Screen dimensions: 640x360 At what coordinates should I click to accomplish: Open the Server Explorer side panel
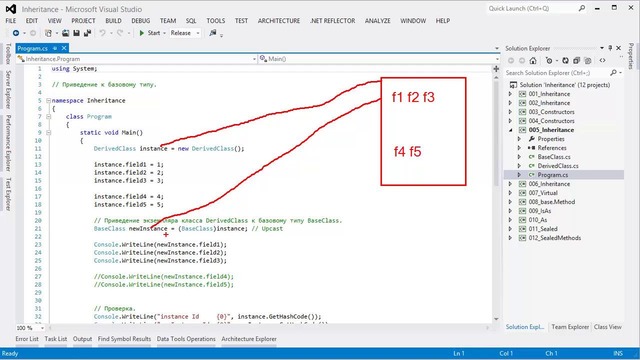8,89
